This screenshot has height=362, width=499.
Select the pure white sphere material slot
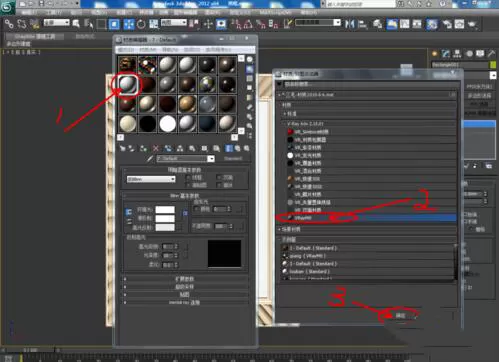(168, 124)
